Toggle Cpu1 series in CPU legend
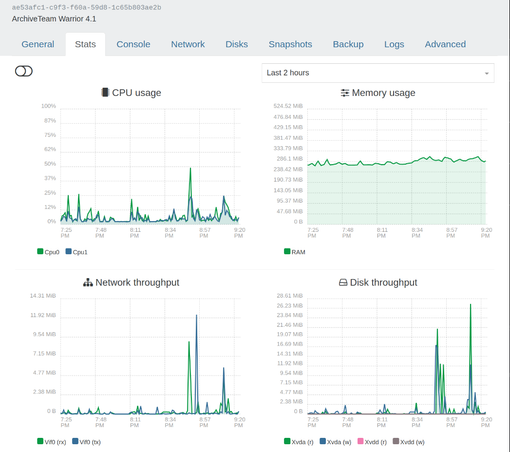This screenshot has height=452, width=510. (x=76, y=252)
